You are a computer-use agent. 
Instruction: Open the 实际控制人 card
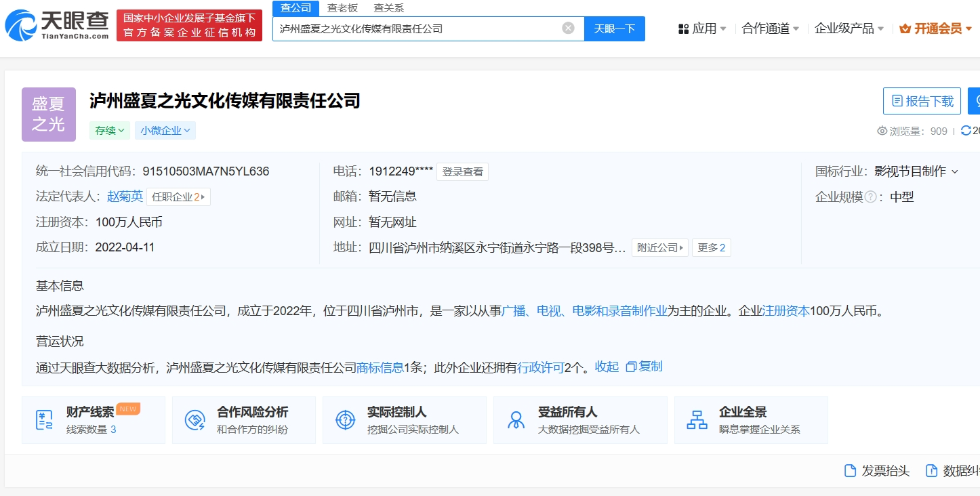pyautogui.click(x=405, y=420)
